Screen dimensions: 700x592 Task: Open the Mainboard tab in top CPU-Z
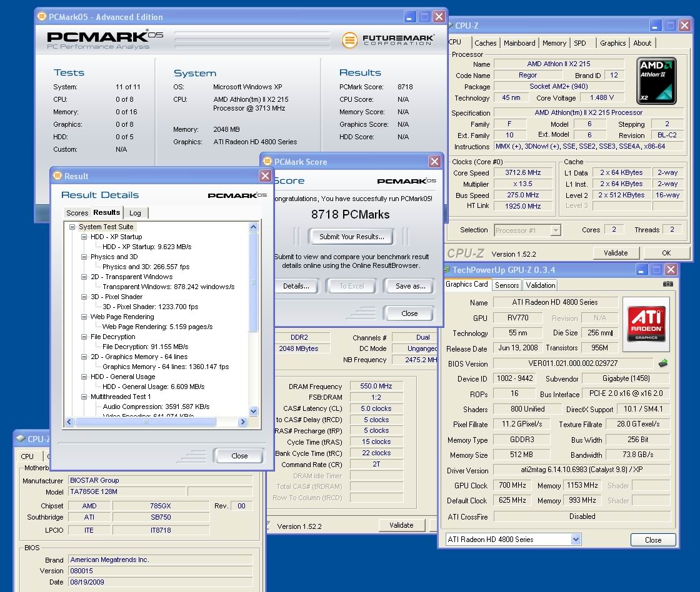tap(519, 43)
